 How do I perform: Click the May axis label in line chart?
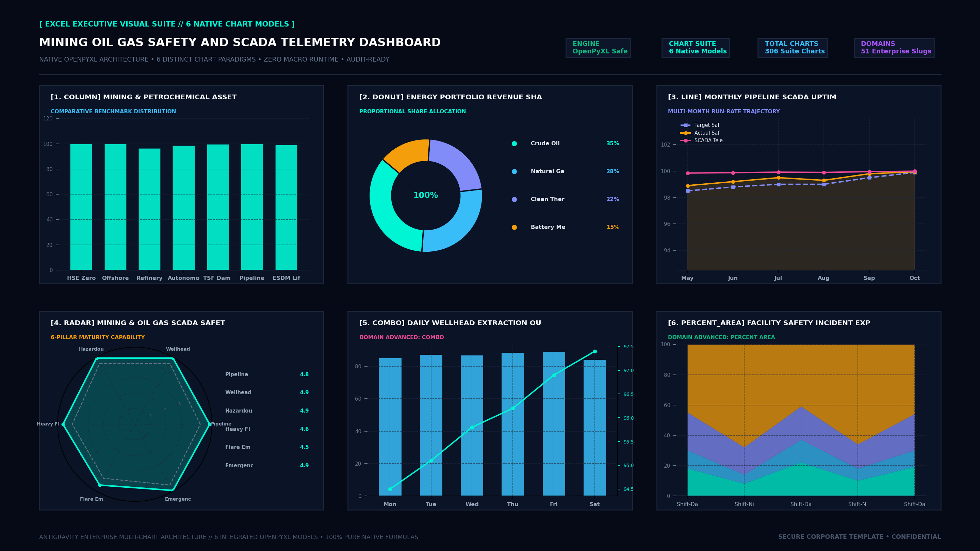[687, 278]
